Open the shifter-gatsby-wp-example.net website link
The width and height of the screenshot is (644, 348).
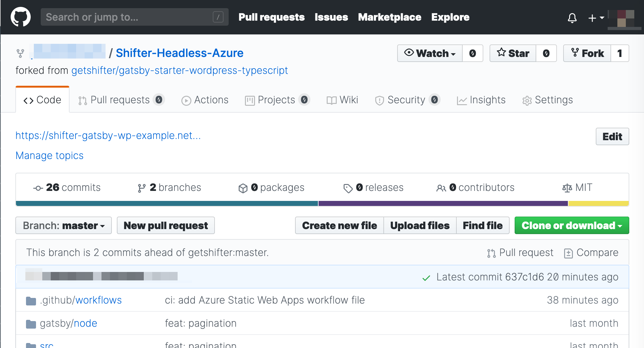click(x=108, y=136)
